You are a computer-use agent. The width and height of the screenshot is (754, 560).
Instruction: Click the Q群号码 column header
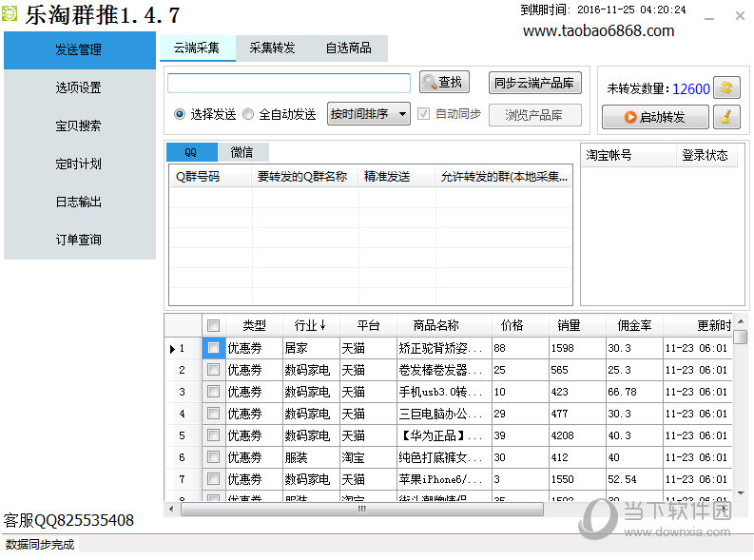[x=211, y=177]
